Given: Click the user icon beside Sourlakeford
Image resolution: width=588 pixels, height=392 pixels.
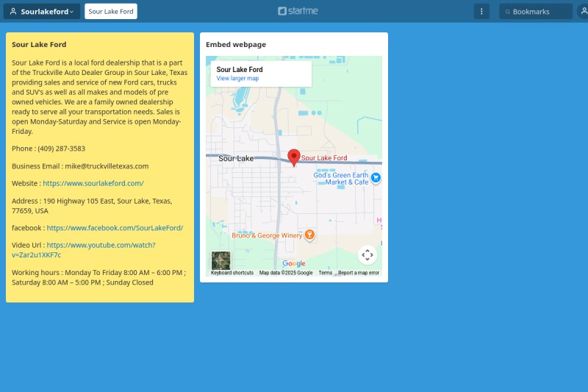Looking at the screenshot, I should pos(13,11).
